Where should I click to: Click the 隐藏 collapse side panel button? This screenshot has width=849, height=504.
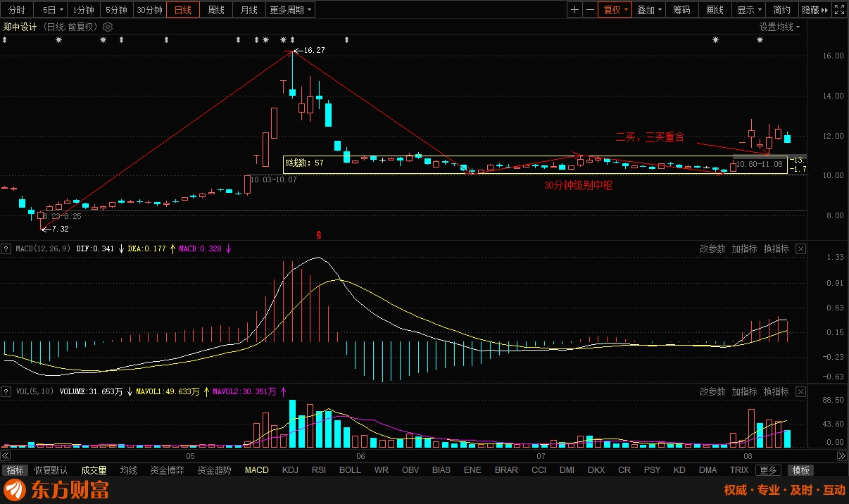pyautogui.click(x=815, y=10)
